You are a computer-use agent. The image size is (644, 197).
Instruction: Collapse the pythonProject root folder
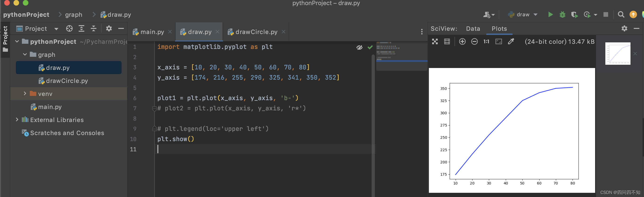[17, 41]
